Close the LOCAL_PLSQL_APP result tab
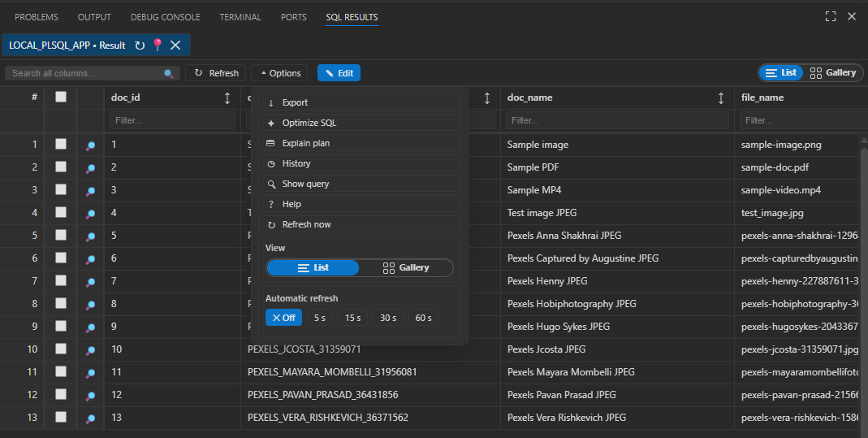The height and width of the screenshot is (438, 868). tap(175, 46)
